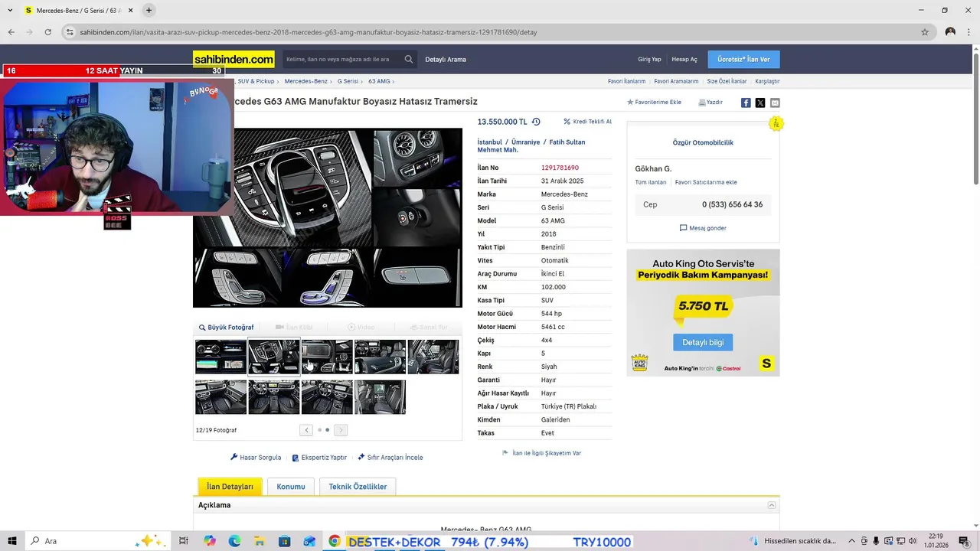Click yellow badge on seller box
The width and height of the screenshot is (980, 551).
click(776, 123)
